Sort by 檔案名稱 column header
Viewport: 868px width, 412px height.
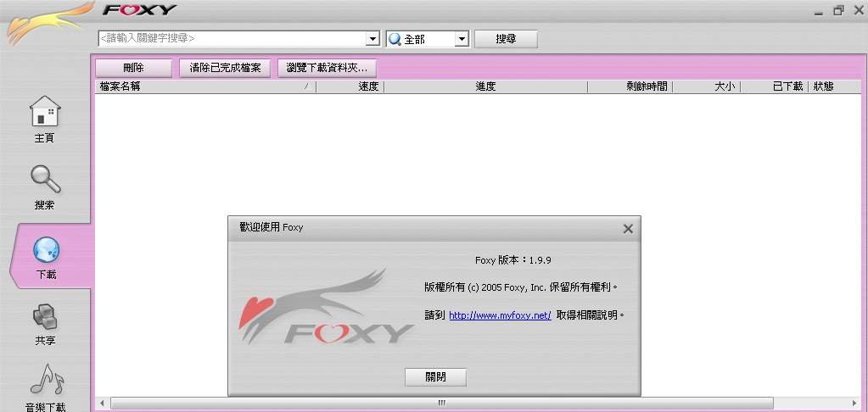pyautogui.click(x=205, y=86)
